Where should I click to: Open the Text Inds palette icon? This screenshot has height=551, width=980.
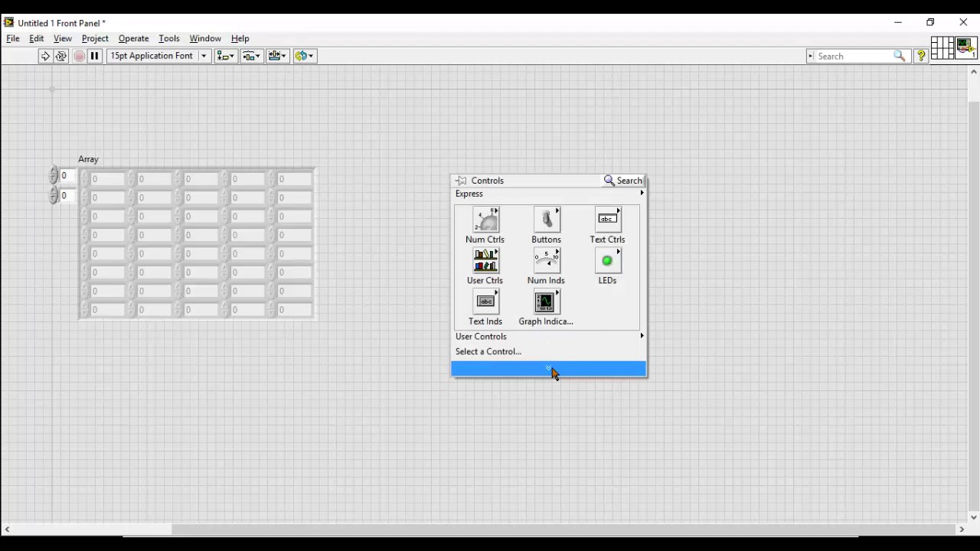click(485, 302)
